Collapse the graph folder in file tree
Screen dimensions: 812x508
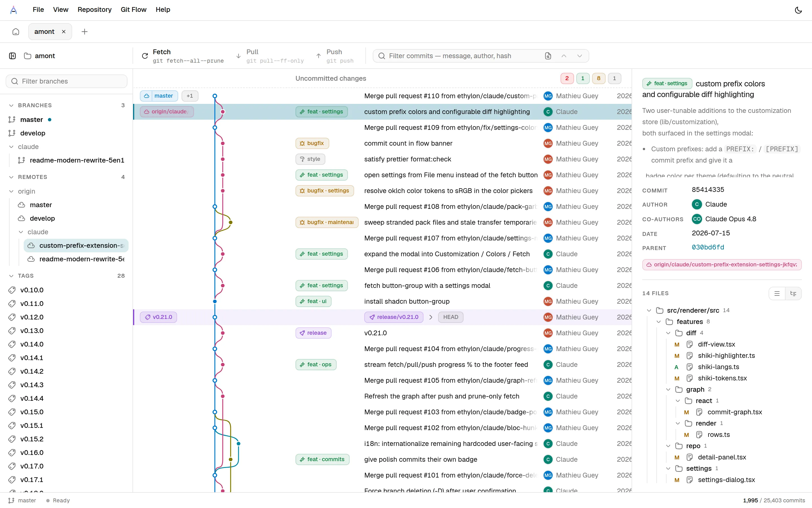[668, 389]
